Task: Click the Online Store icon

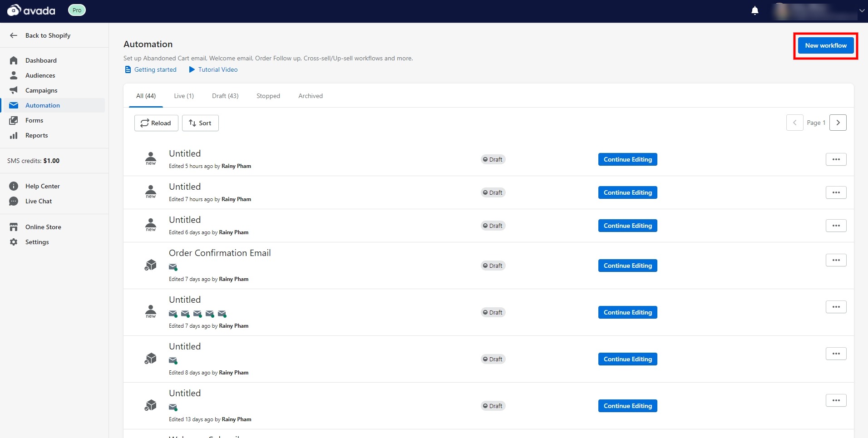Action: (14, 227)
